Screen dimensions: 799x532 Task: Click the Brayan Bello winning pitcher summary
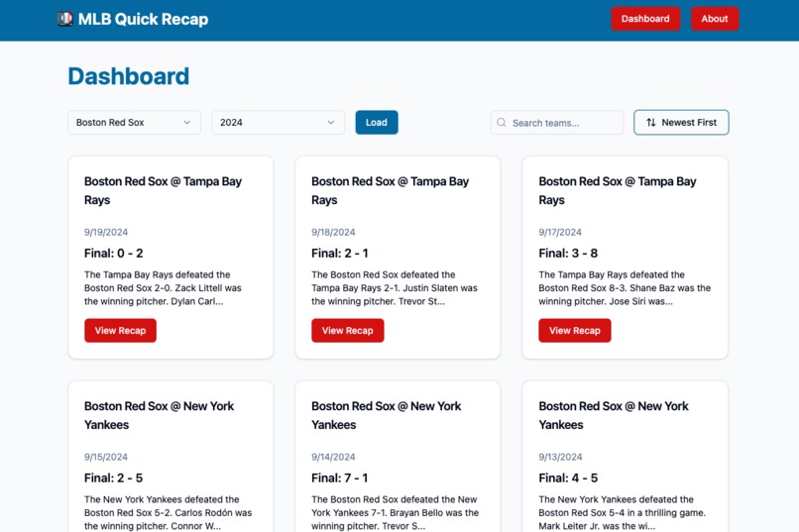(x=396, y=512)
